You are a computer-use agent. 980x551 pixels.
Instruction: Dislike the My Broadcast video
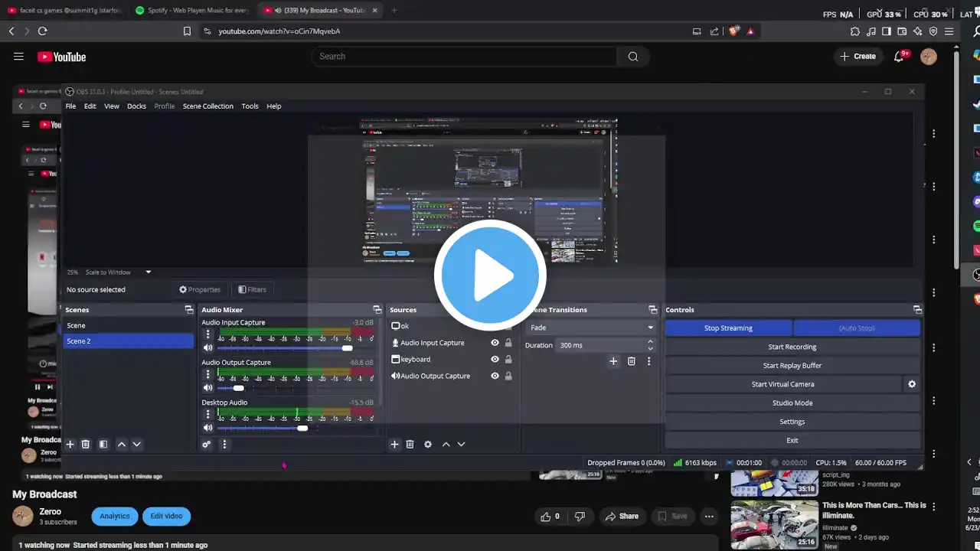[x=580, y=517]
